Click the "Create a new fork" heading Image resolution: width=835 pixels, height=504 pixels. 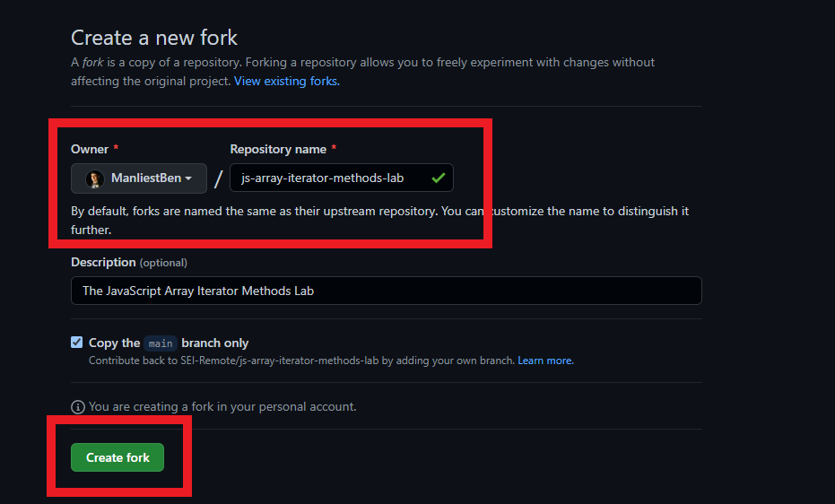coord(154,38)
